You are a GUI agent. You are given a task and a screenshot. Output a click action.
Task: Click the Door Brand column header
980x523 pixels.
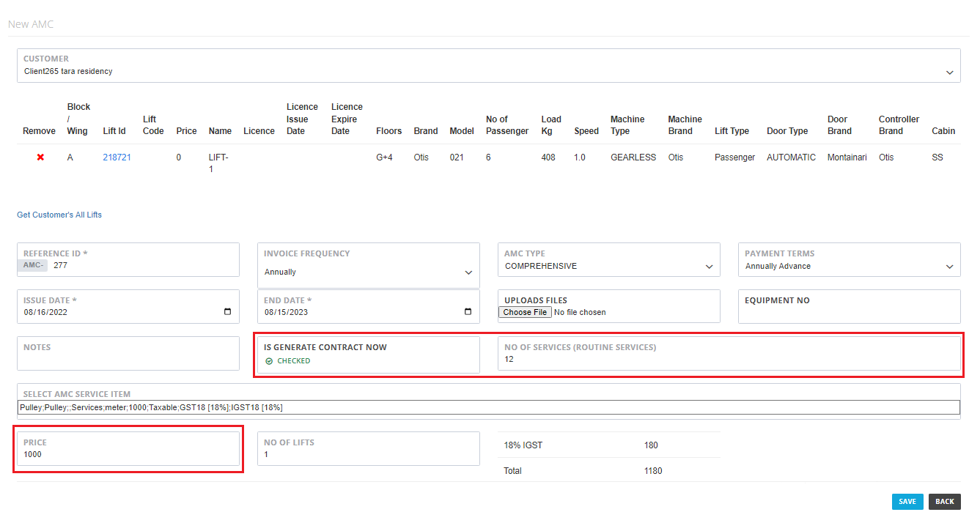point(840,125)
